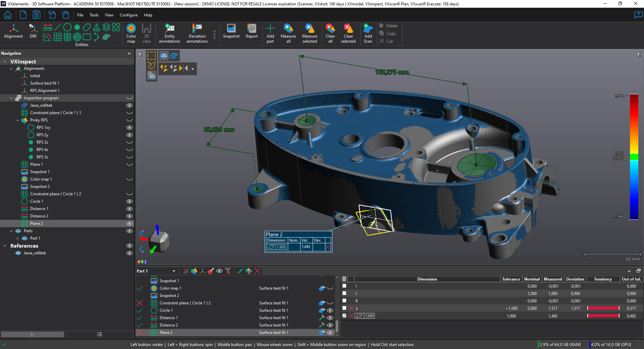Click the deviation color scale bar
Viewport: 644px width, 349px height.
[634, 157]
